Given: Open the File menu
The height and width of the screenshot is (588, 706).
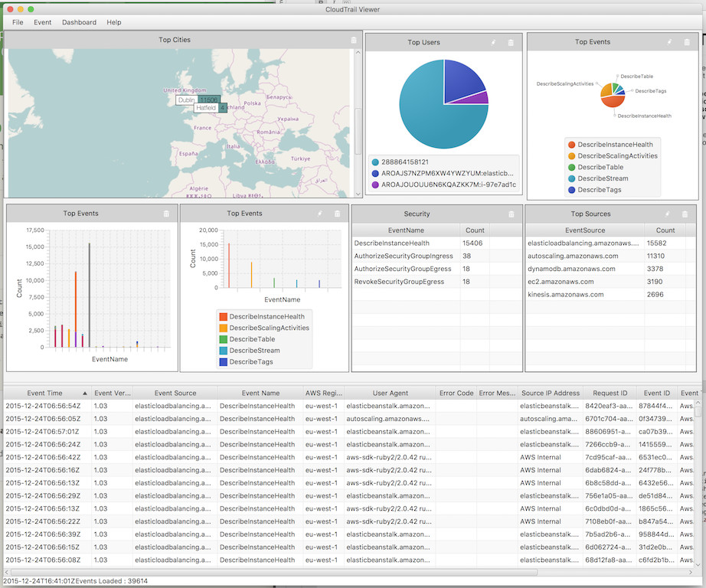Looking at the screenshot, I should coord(18,22).
